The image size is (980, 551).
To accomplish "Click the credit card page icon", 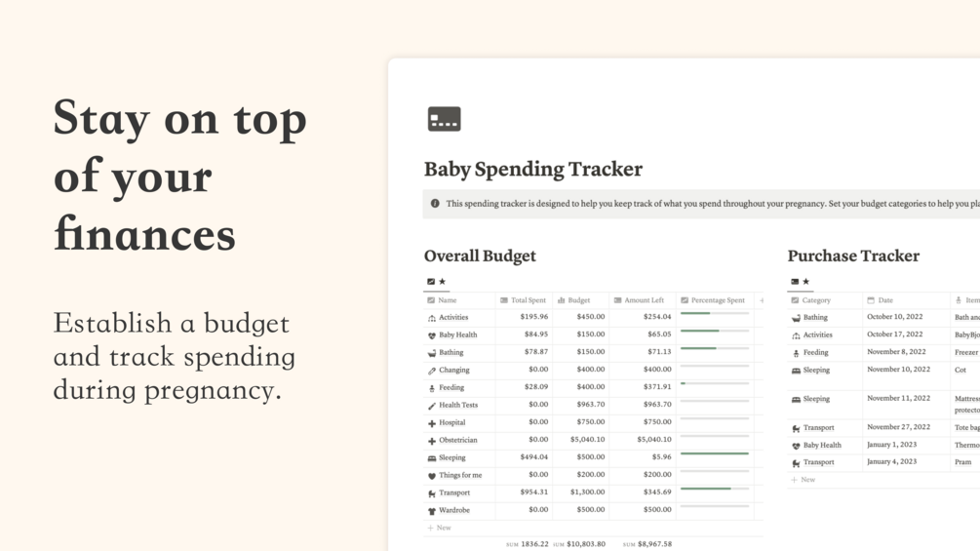I will (444, 119).
